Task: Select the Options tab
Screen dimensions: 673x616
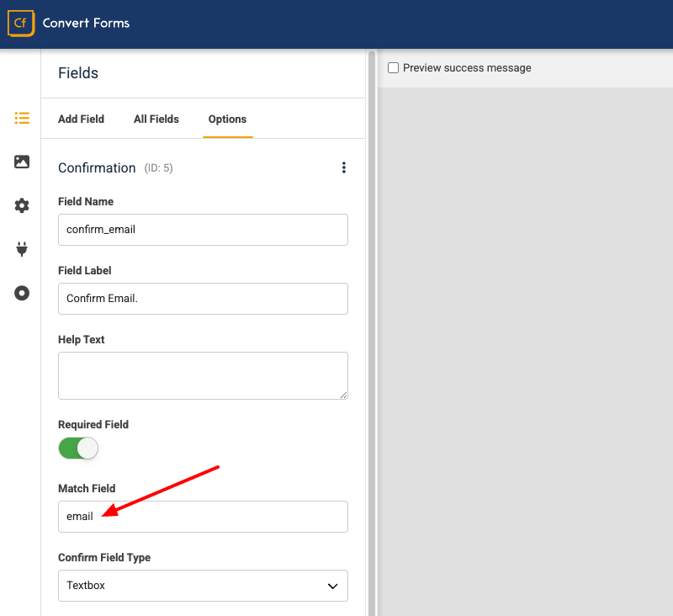Action: click(x=227, y=119)
